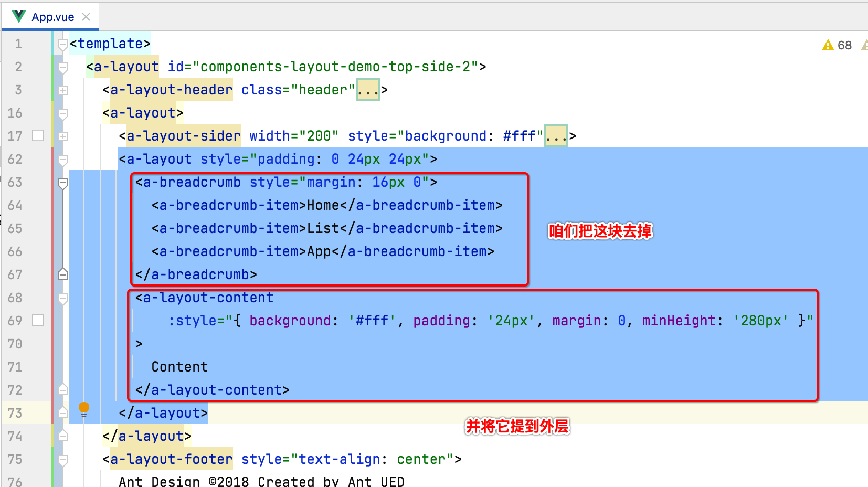The image size is (868, 487).
Task: Click the "List" breadcrumb item text
Action: point(323,228)
